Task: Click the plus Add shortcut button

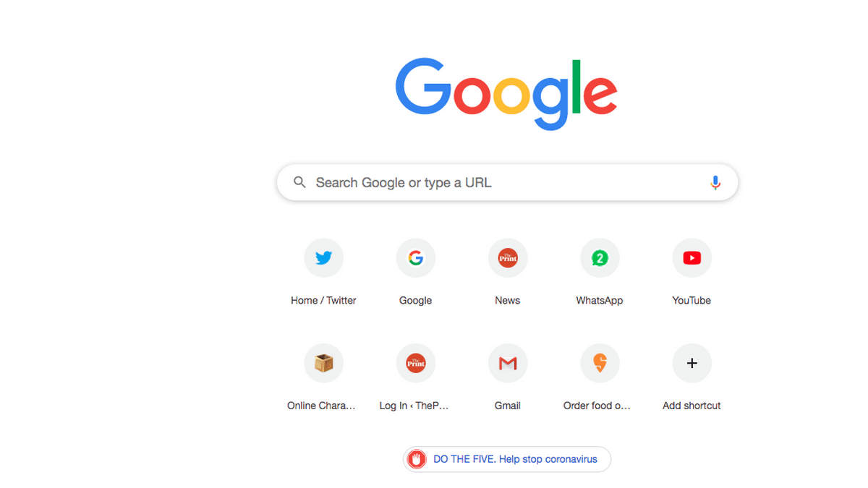Action: pyautogui.click(x=692, y=363)
